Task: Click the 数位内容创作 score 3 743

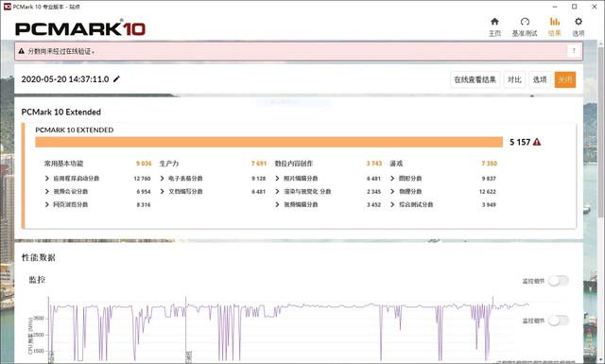Action: click(x=374, y=164)
